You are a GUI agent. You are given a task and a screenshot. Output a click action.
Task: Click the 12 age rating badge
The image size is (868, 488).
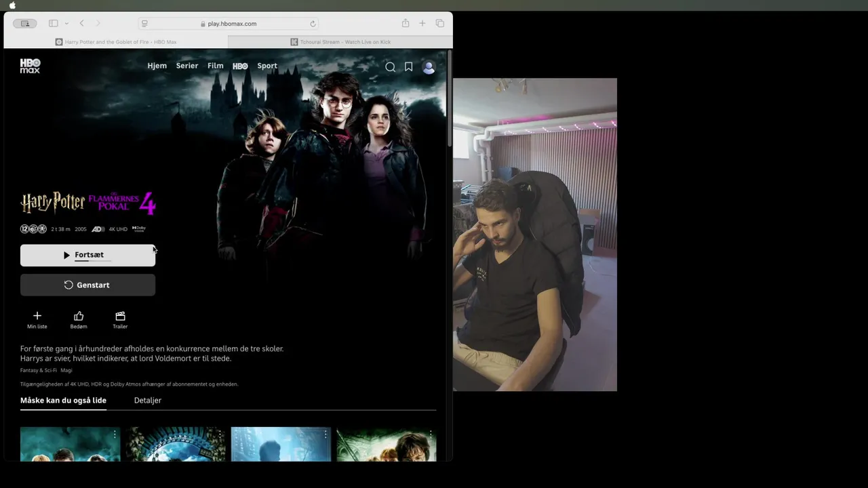click(x=24, y=229)
